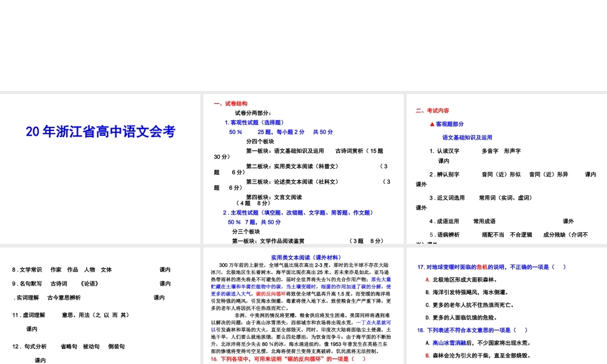Screen dimensions: 607x364
Task: Click the line 4.成语运用
Action: click(x=501, y=221)
